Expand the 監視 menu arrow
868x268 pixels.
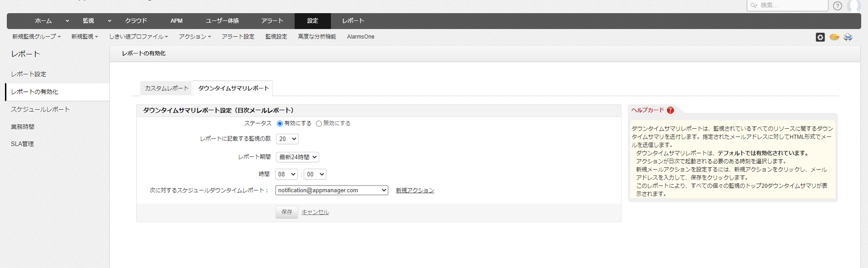point(109,21)
